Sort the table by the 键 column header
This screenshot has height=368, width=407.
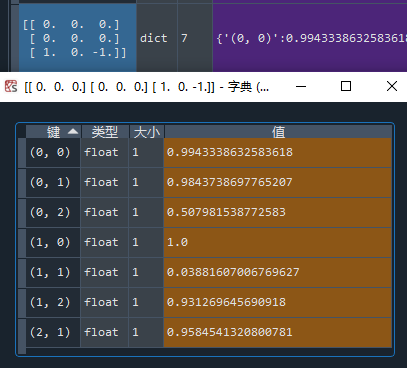coord(54,132)
